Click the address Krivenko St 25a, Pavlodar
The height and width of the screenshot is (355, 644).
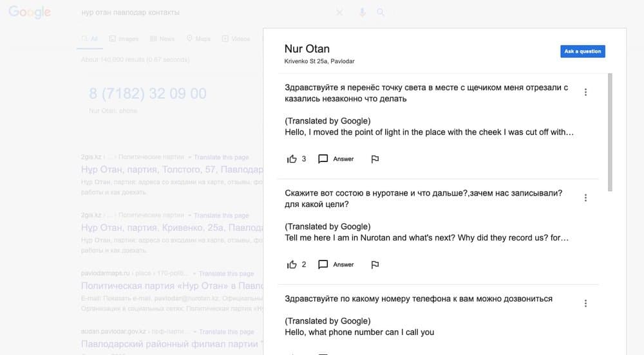[x=319, y=61]
